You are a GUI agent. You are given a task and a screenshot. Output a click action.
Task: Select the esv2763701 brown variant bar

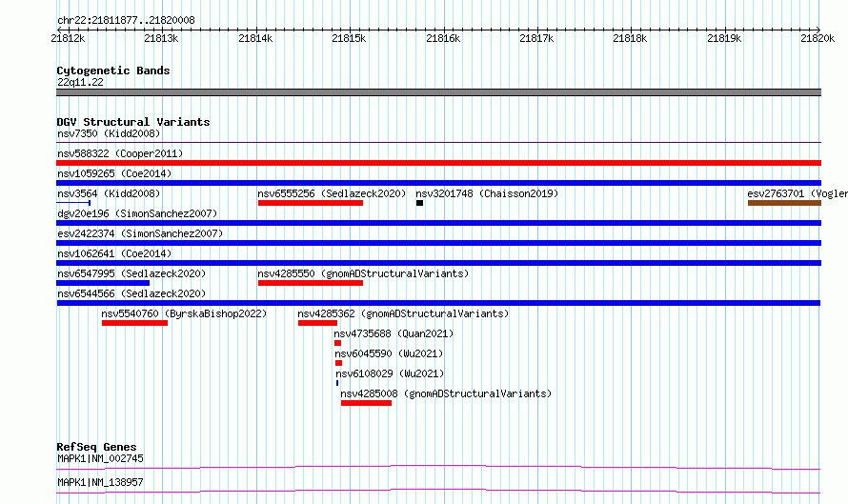click(784, 203)
